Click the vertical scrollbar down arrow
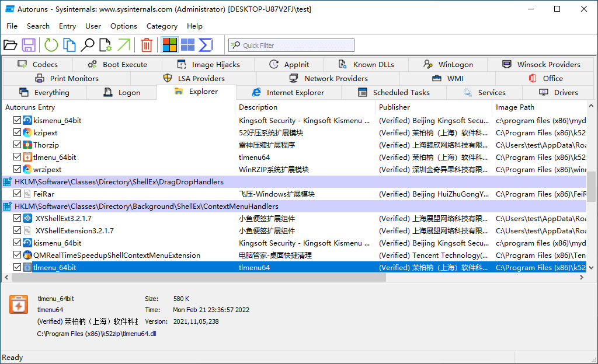598x364 pixels. coord(592,268)
